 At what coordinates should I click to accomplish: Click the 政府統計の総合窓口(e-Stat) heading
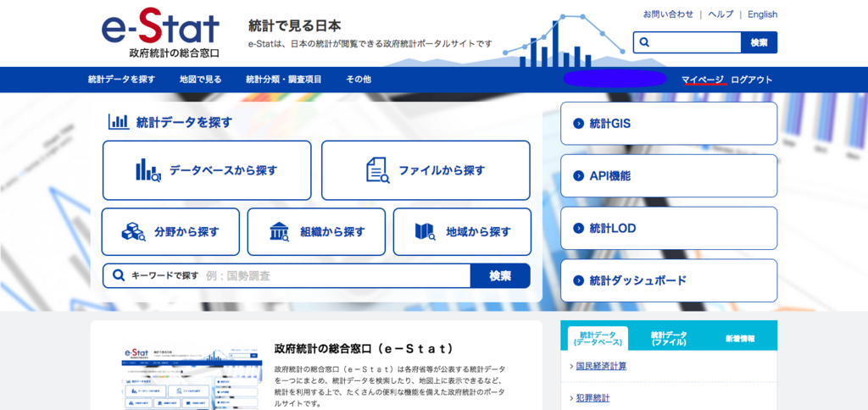pyautogui.click(x=364, y=348)
